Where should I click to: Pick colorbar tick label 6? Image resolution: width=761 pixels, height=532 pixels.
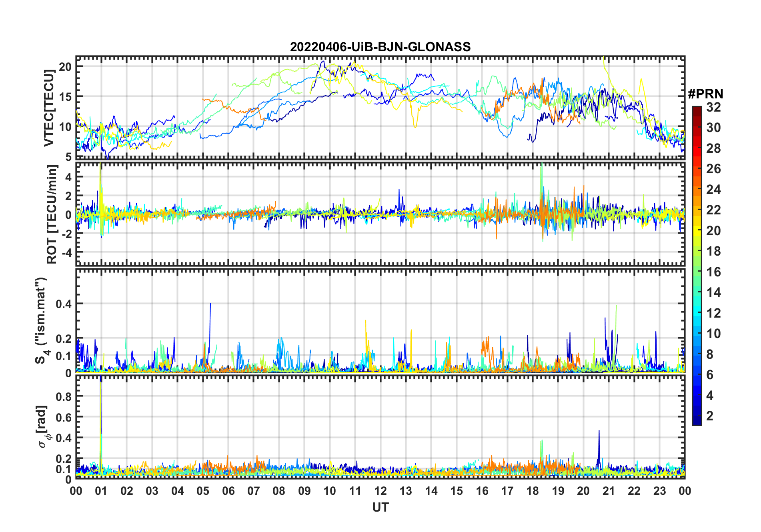click(x=710, y=375)
